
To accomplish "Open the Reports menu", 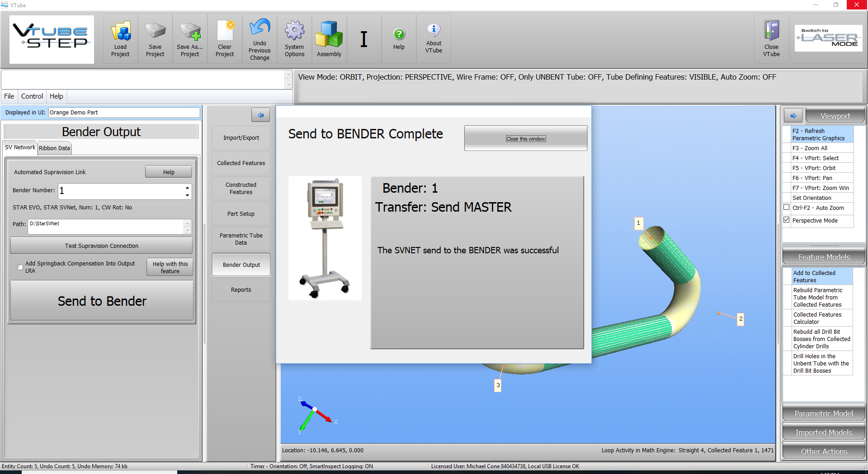I will 241,290.
